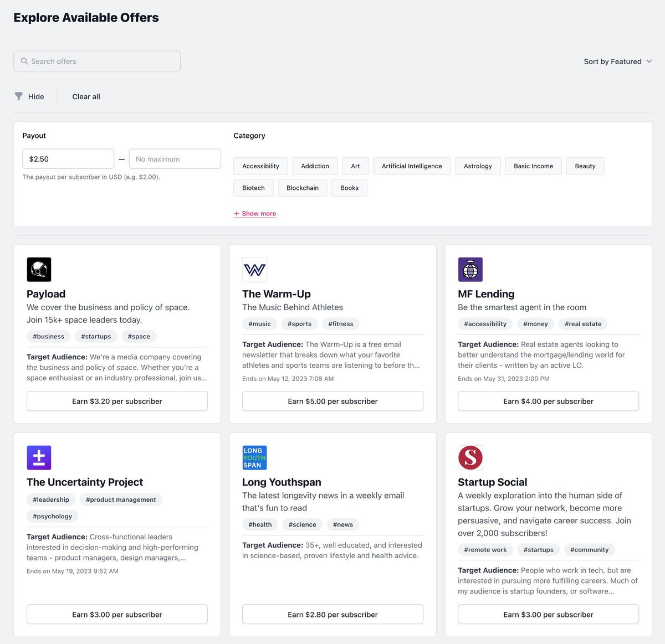Open the Payload offer title
Image resolution: width=665 pixels, height=644 pixels.
click(x=46, y=294)
